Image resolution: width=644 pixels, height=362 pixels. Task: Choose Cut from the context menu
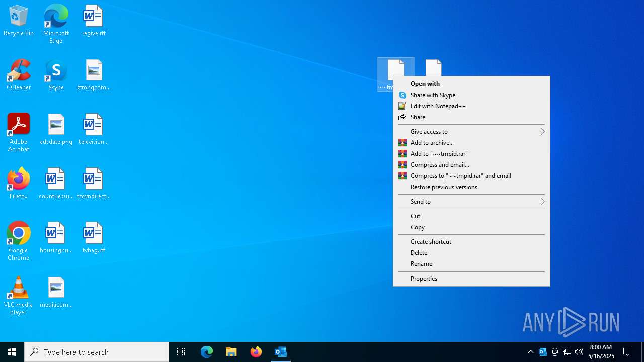tap(471, 216)
